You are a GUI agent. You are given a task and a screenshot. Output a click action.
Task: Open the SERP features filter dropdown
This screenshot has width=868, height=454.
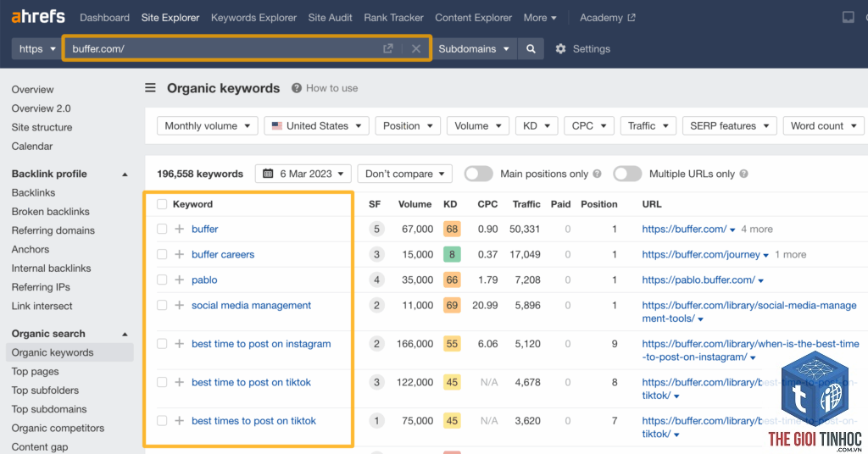[x=729, y=125]
